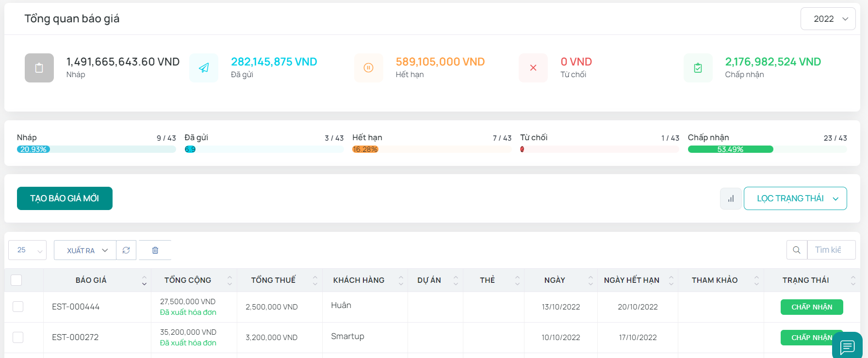Image resolution: width=868 pixels, height=358 pixels.
Task: Expand the LỌC TRẠNG THÁI filter dropdown
Action: 795,198
